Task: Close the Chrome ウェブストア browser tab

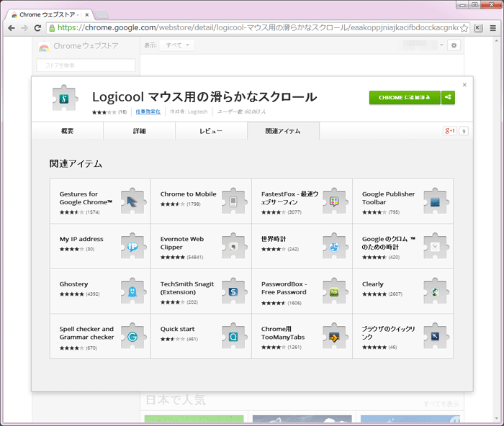Action: [x=87, y=15]
